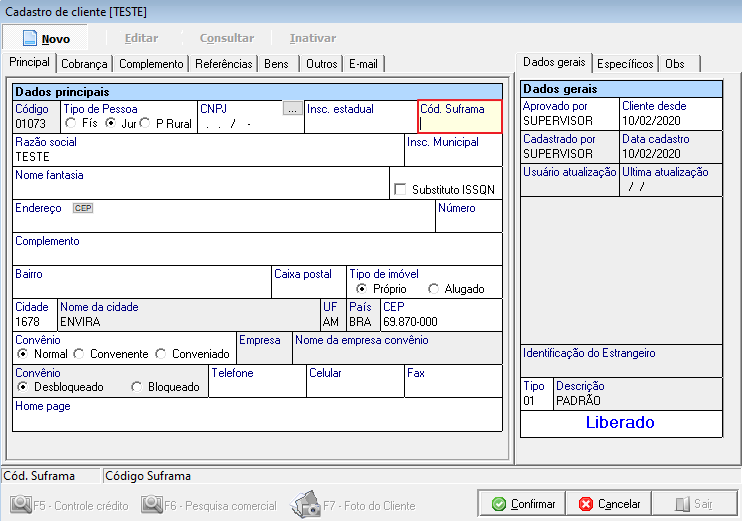Enable the Substituto ISSQN checkbox
Screen dimensions: 742x521
click(400, 189)
